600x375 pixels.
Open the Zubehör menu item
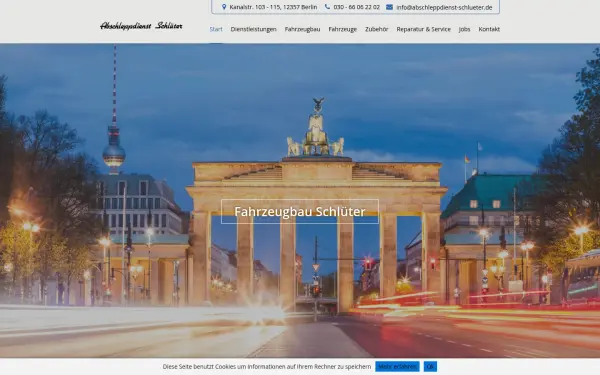tap(377, 29)
